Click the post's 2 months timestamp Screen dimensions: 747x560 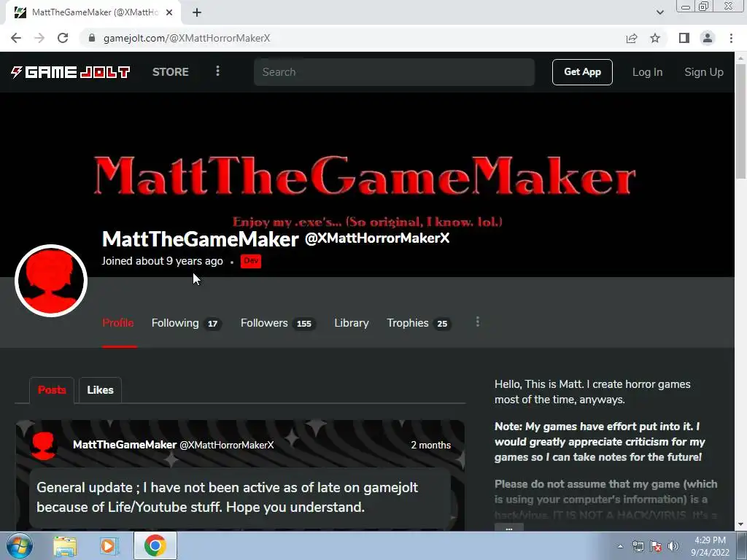(x=430, y=445)
